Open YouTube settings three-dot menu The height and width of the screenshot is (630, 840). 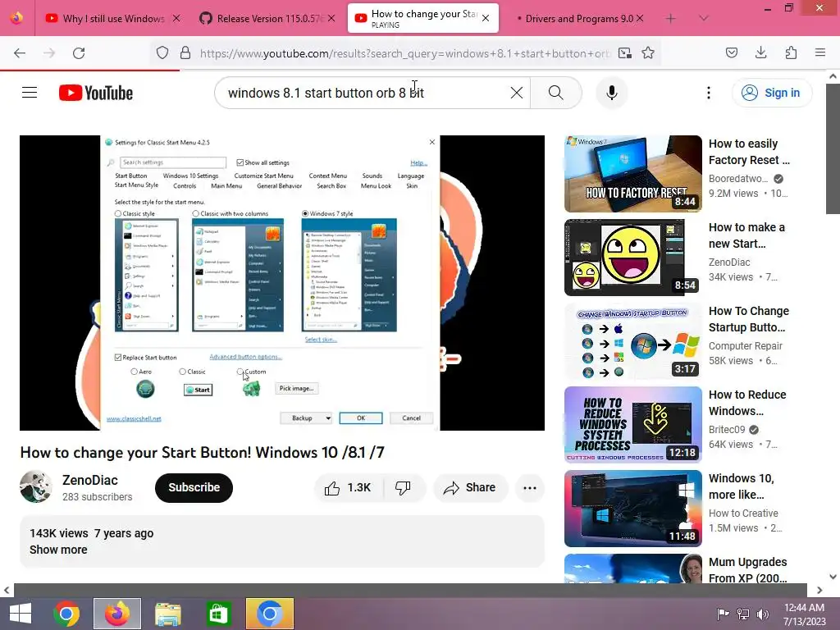point(708,93)
